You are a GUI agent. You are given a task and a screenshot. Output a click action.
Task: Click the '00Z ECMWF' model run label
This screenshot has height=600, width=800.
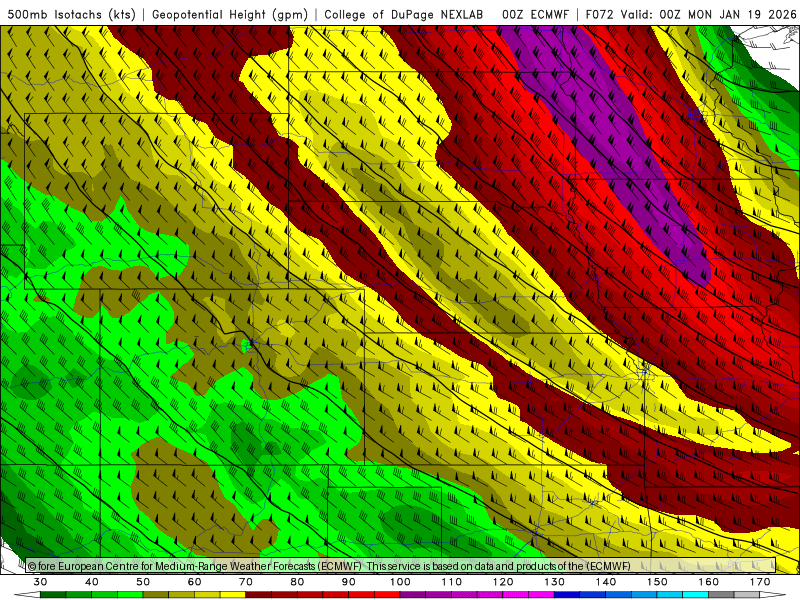click(x=535, y=14)
